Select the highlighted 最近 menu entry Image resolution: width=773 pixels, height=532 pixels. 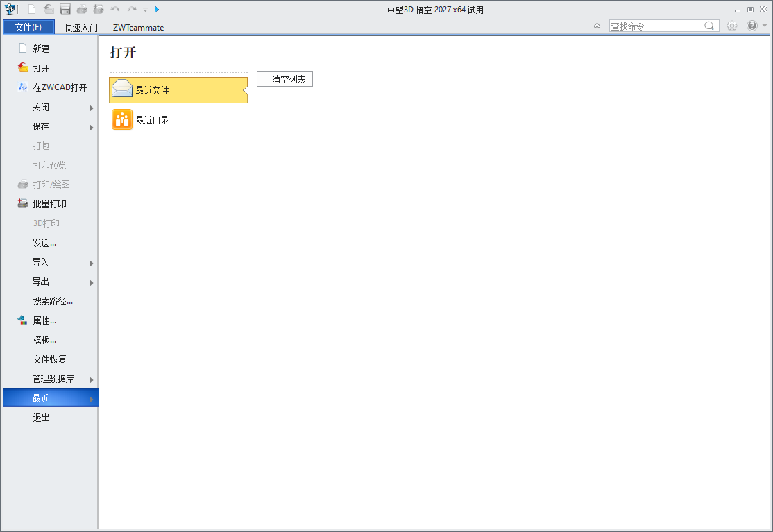point(50,398)
